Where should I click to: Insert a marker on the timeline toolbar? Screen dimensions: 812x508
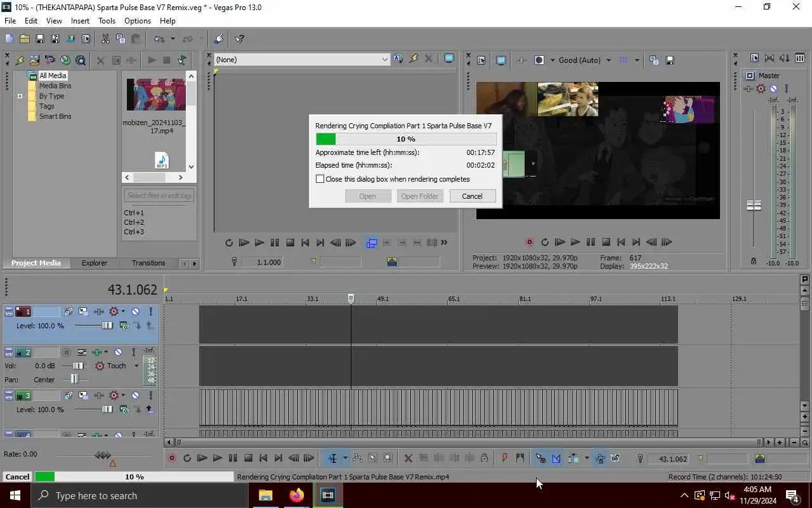(x=504, y=458)
